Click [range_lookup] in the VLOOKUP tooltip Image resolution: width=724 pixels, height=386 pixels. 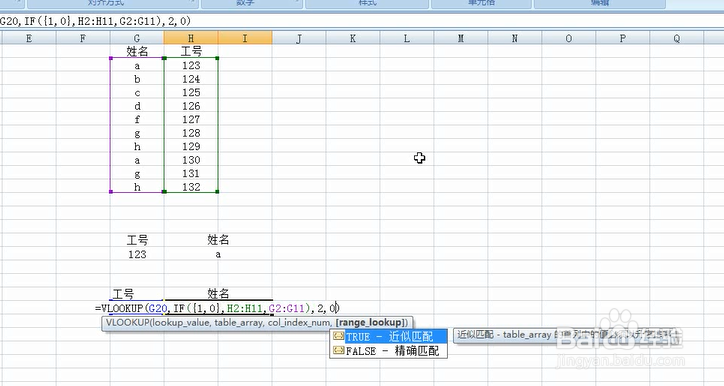370,322
